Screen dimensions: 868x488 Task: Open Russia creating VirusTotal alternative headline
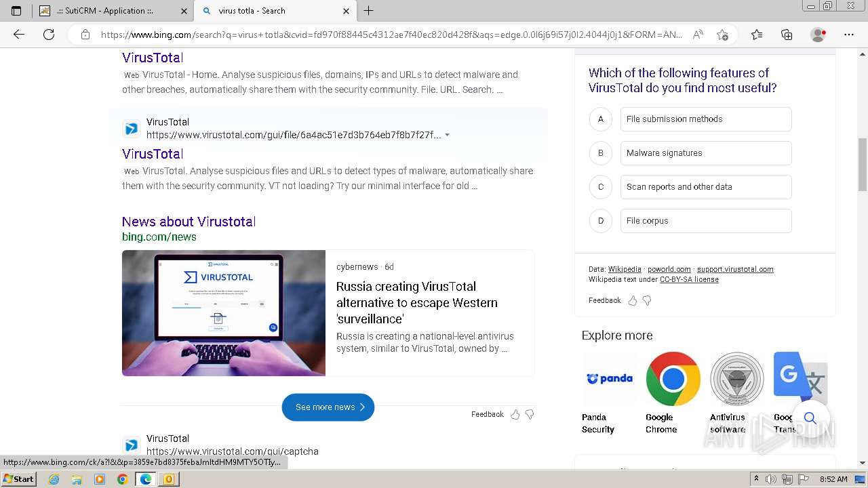(x=417, y=302)
